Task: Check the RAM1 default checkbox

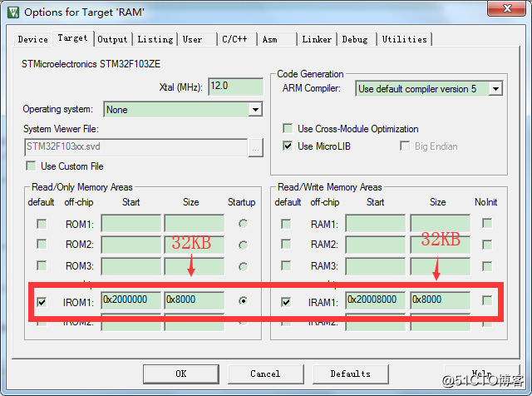Action: tap(286, 224)
